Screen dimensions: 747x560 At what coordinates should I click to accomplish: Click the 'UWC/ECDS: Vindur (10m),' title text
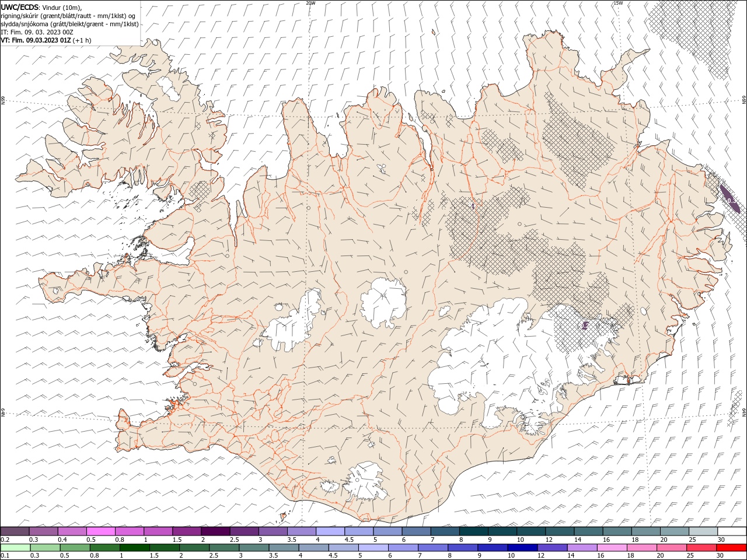pyautogui.click(x=41, y=7)
